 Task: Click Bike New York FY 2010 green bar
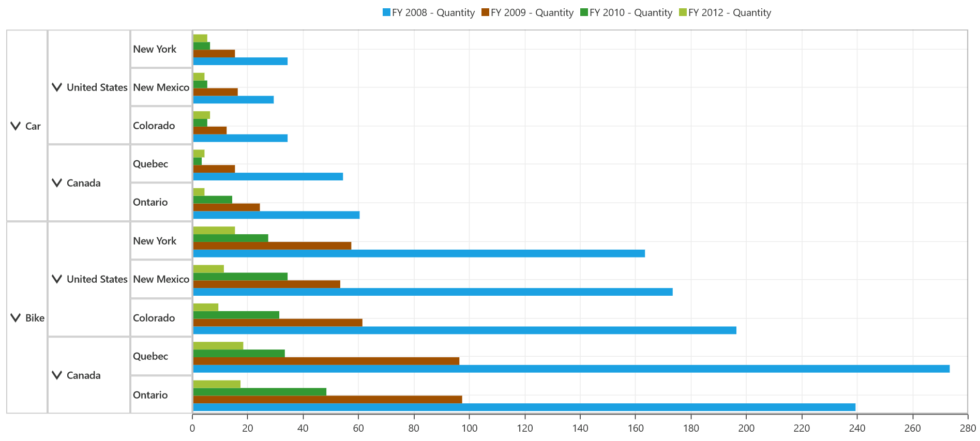click(231, 238)
